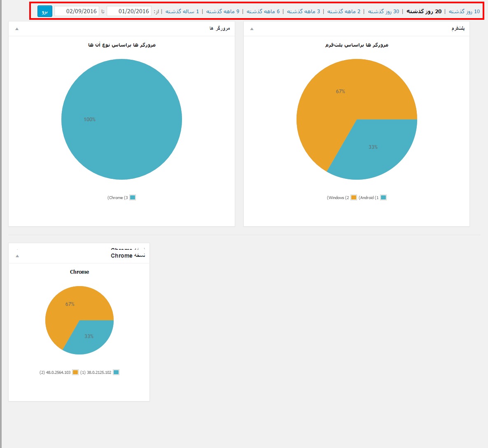
Task: Click the برو button to apply date range
Action: point(44,11)
